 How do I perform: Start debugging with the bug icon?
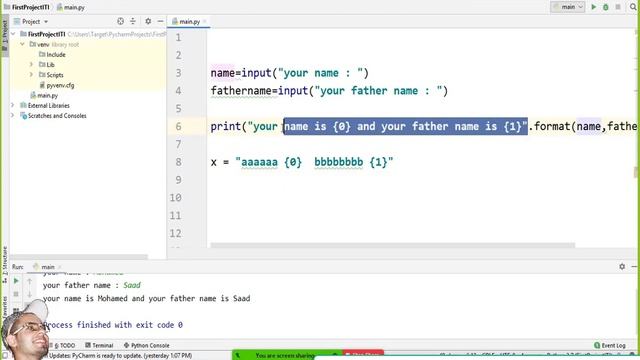[606, 7]
